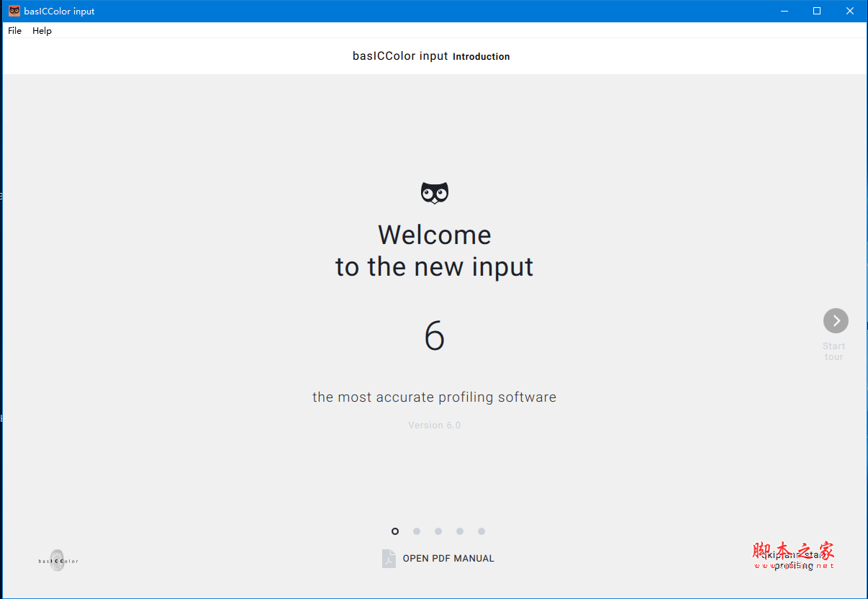
Task: Click the large number 6
Action: pos(435,336)
